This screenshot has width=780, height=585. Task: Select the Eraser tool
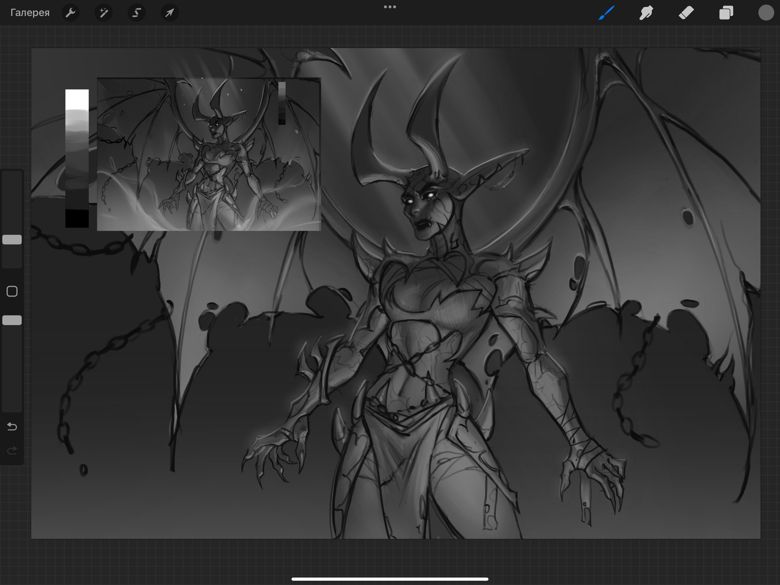686,12
